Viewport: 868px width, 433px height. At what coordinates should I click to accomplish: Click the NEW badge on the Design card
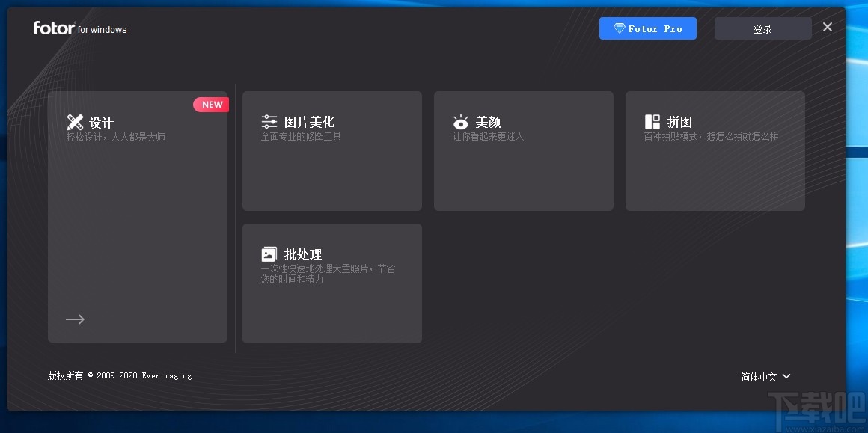click(211, 104)
